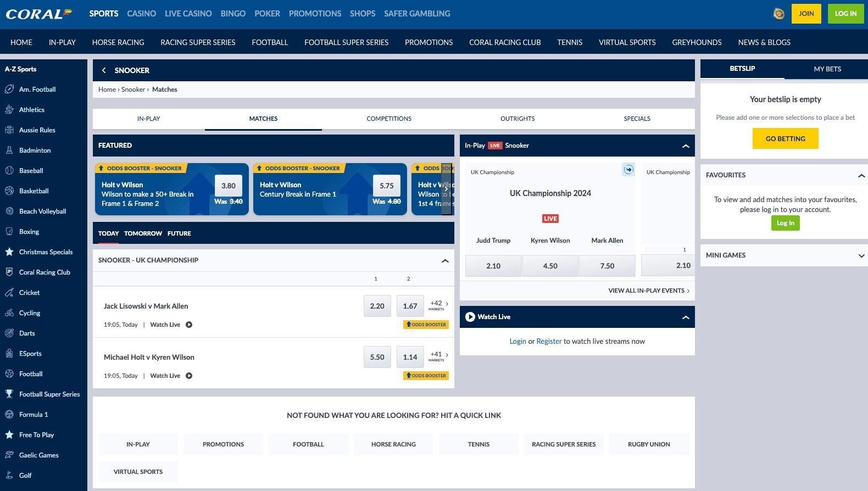The image size is (868, 491).
Task: Click the round badge icon beside Join
Action: point(778,14)
